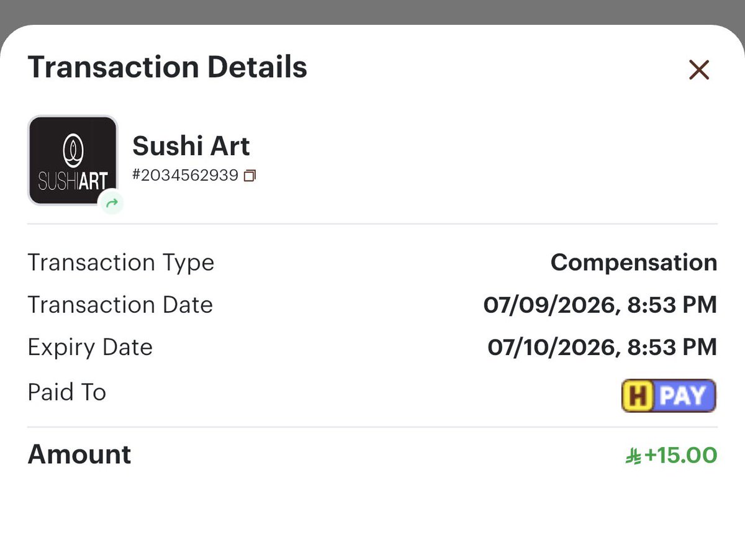This screenshot has height=560, width=745.
Task: Select the Sushi Art merchant name
Action: coord(191,146)
